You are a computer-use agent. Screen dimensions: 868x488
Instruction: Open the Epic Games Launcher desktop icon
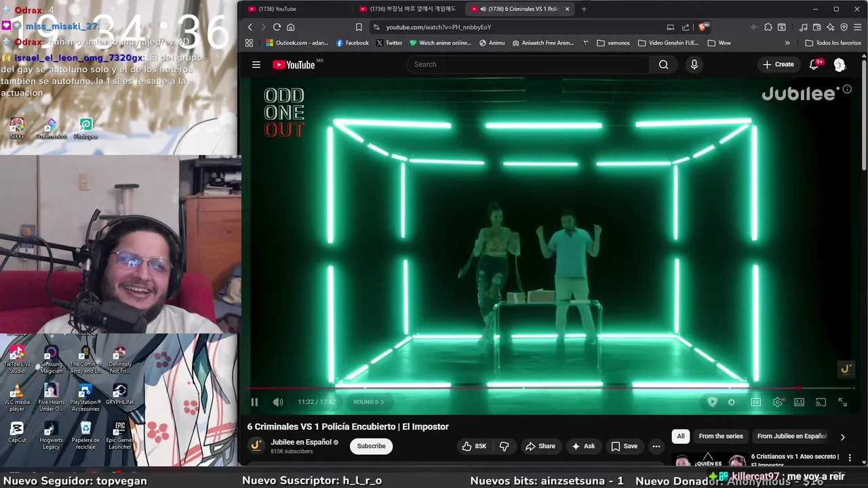(x=119, y=436)
